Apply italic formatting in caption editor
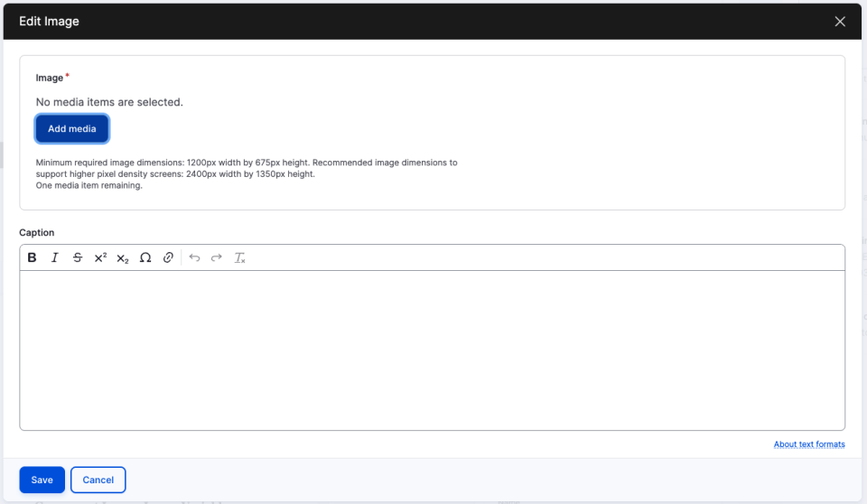 pos(55,257)
